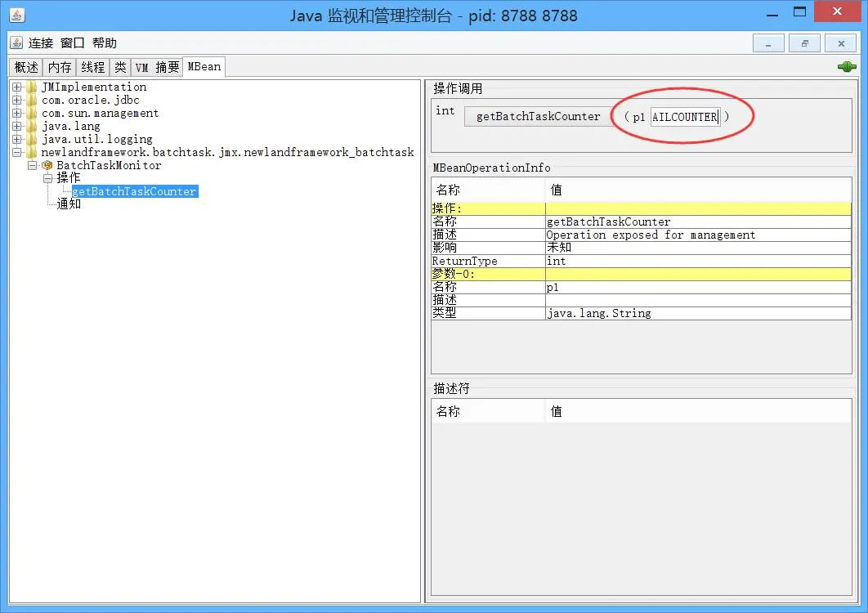Expand the java.lang node
Screen dimensions: 868x613
[x=17, y=126]
